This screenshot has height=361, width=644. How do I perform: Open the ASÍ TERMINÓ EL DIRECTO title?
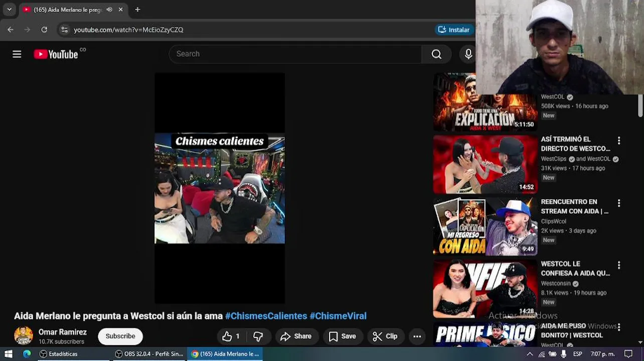click(575, 144)
